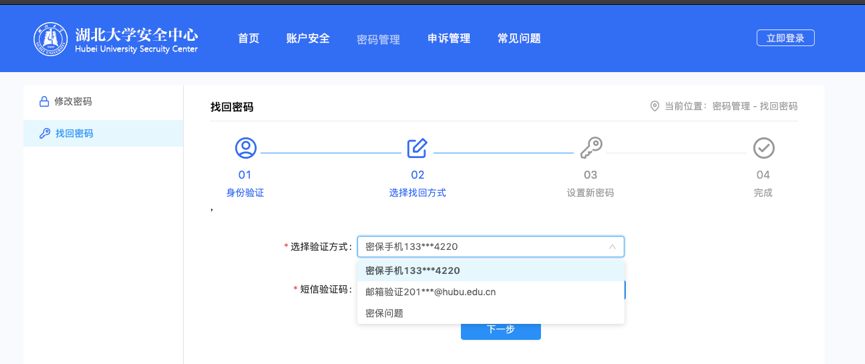The width and height of the screenshot is (865, 364).
Task: Open 申诉管理 navigation item
Action: [449, 39]
